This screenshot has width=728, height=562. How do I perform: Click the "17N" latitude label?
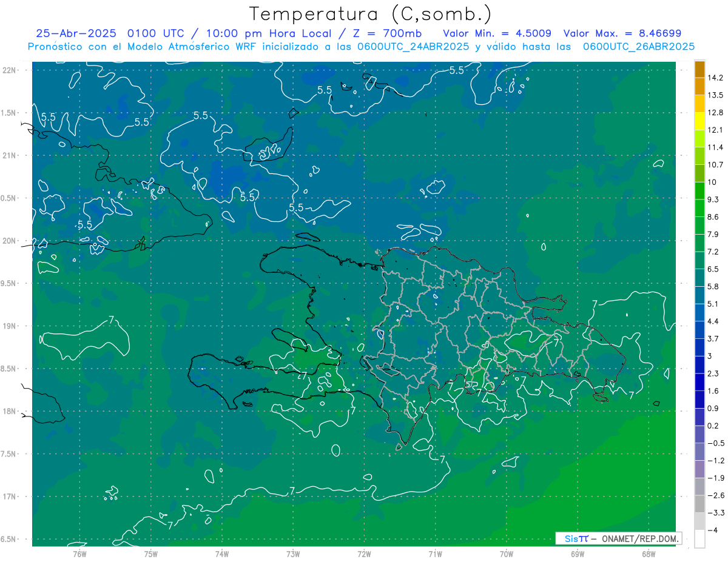point(10,497)
